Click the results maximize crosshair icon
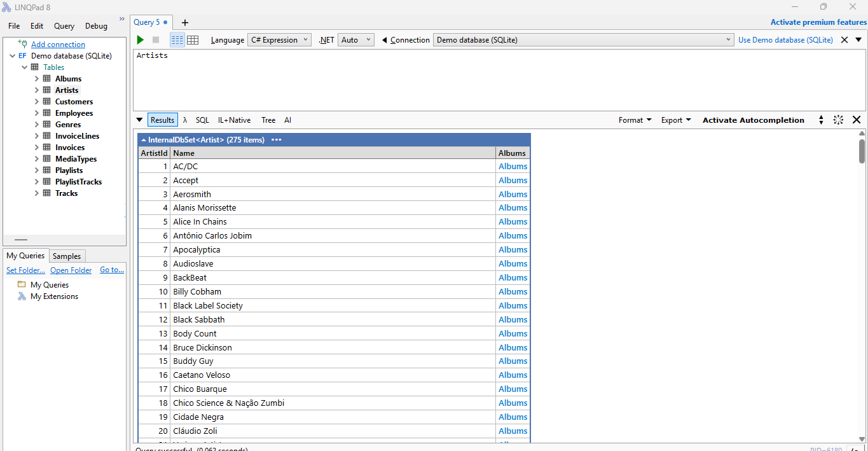 click(x=838, y=120)
